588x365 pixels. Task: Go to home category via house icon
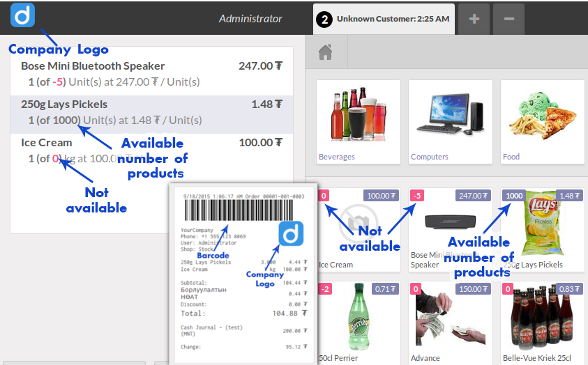tap(326, 52)
